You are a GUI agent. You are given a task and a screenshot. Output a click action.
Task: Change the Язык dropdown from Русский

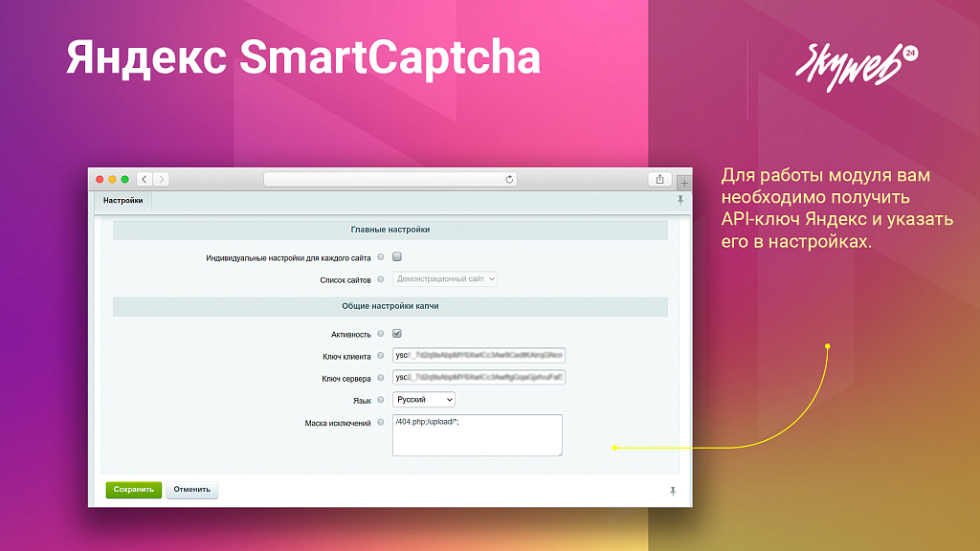pyautogui.click(x=423, y=400)
